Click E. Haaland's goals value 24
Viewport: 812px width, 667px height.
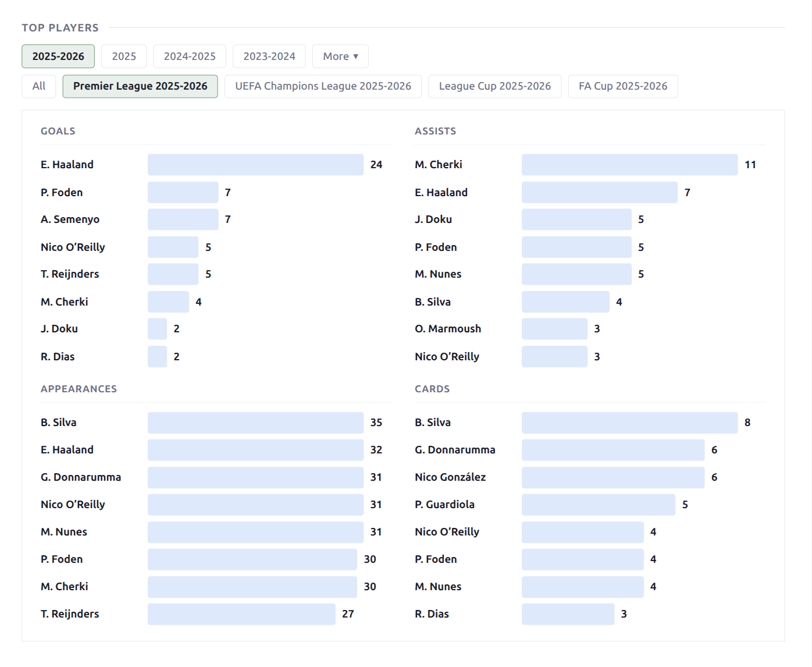coord(376,165)
